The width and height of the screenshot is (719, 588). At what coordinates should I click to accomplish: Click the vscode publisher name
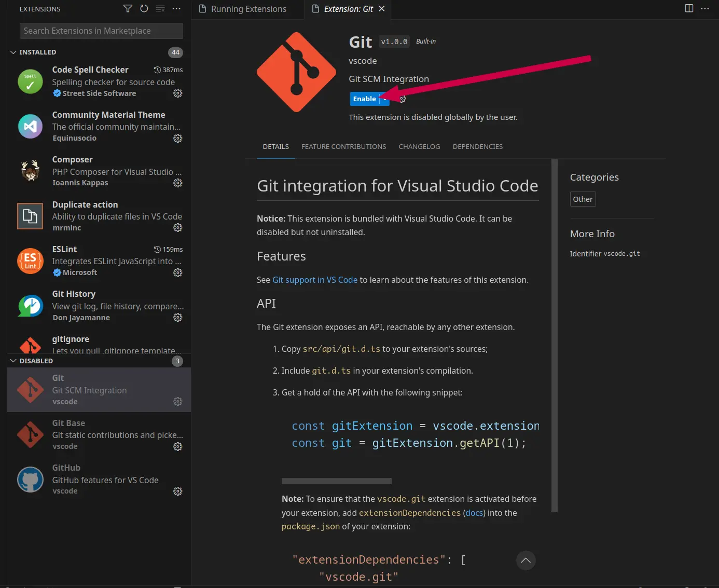(363, 61)
